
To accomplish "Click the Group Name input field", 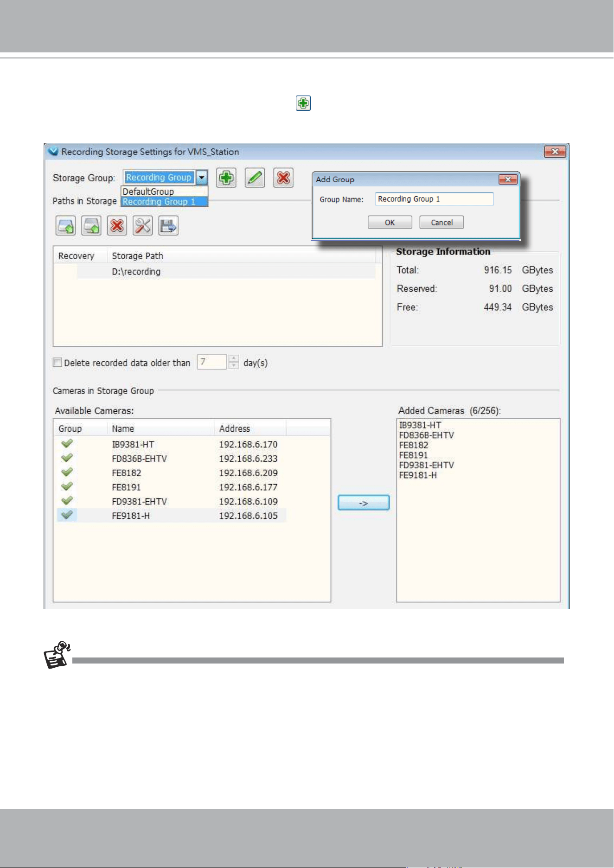I will click(x=434, y=199).
